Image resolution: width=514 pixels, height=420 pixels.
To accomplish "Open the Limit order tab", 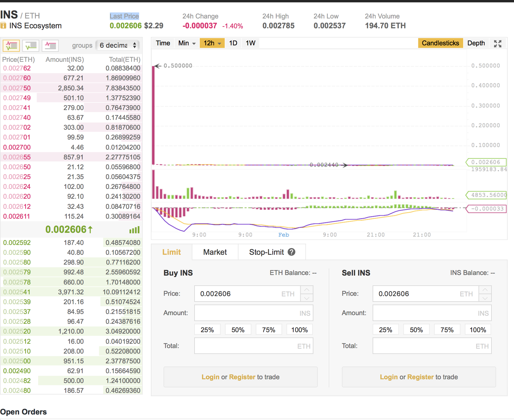I will pyautogui.click(x=171, y=252).
